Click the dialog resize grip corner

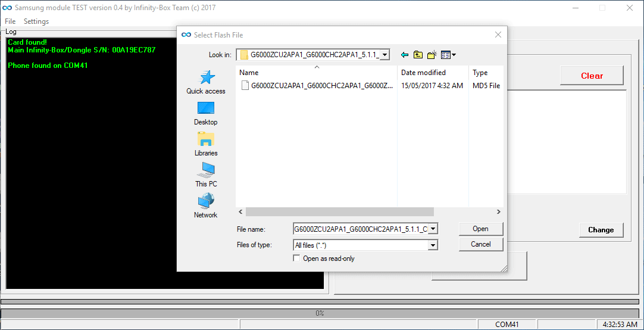pos(504,268)
